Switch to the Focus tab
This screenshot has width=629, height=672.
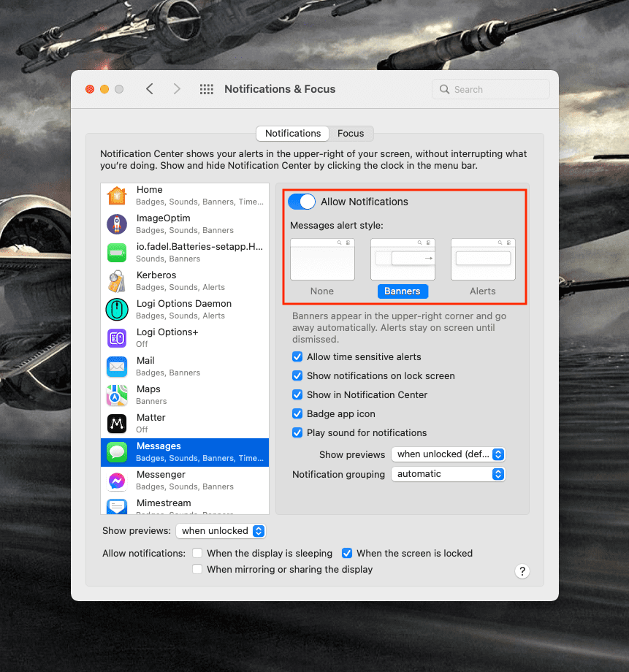tap(351, 133)
